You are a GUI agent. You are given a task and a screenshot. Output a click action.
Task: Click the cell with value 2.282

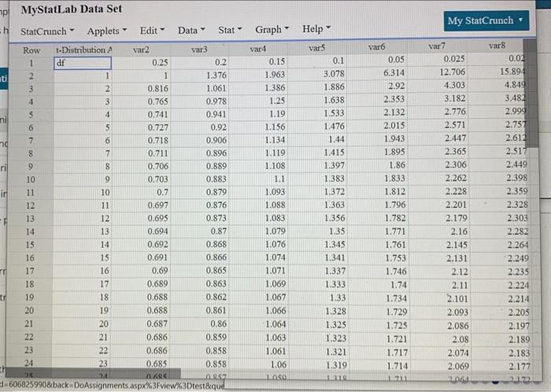coord(498,232)
